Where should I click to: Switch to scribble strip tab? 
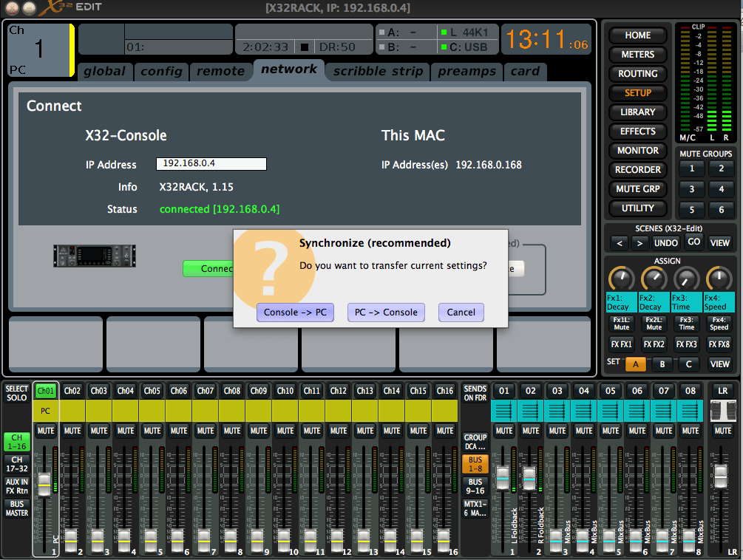(x=378, y=72)
